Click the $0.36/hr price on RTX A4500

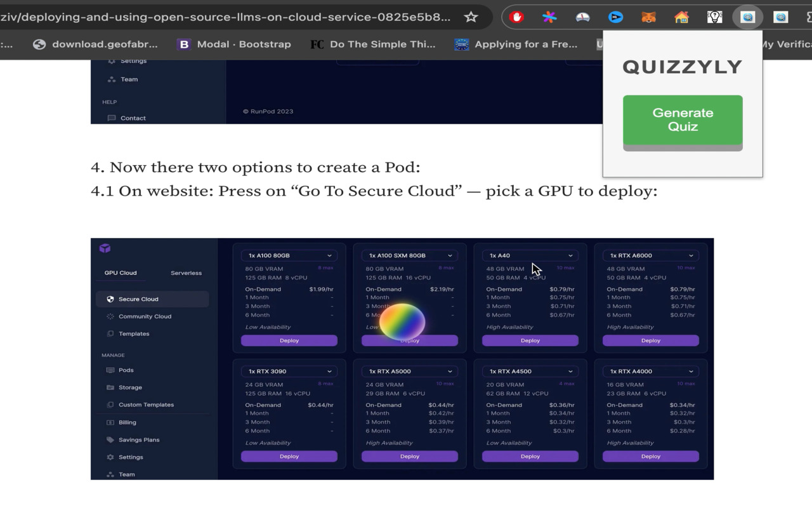click(562, 405)
